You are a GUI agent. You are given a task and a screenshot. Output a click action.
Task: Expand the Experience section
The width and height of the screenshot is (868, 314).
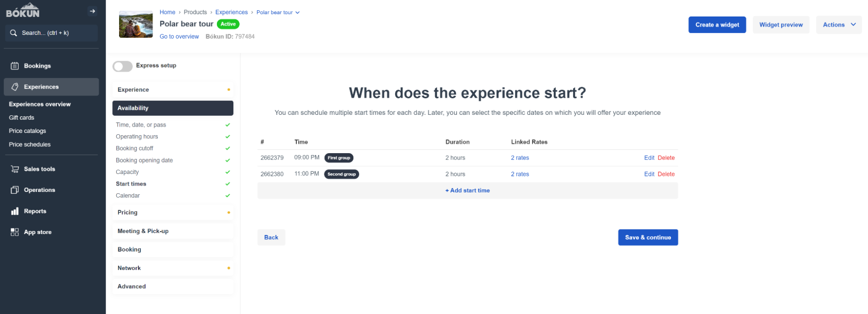[x=173, y=90]
